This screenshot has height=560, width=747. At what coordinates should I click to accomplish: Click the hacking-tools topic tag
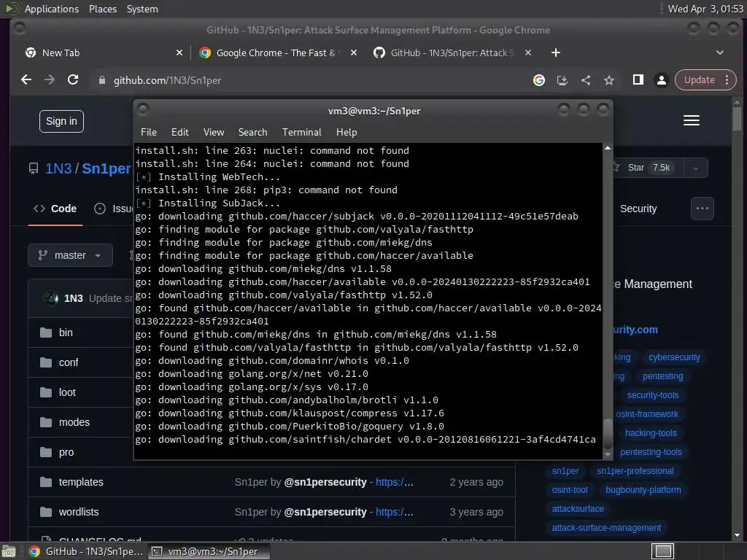(650, 433)
